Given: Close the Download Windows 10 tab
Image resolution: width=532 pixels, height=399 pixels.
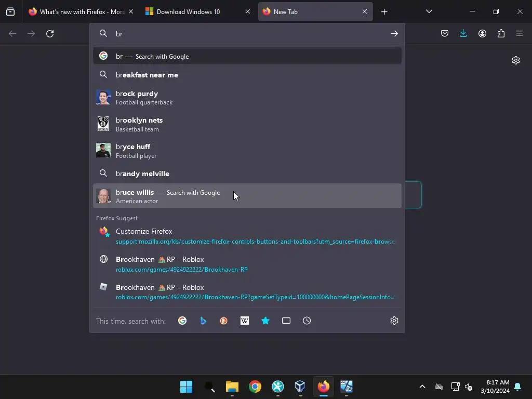Looking at the screenshot, I should [x=248, y=12].
